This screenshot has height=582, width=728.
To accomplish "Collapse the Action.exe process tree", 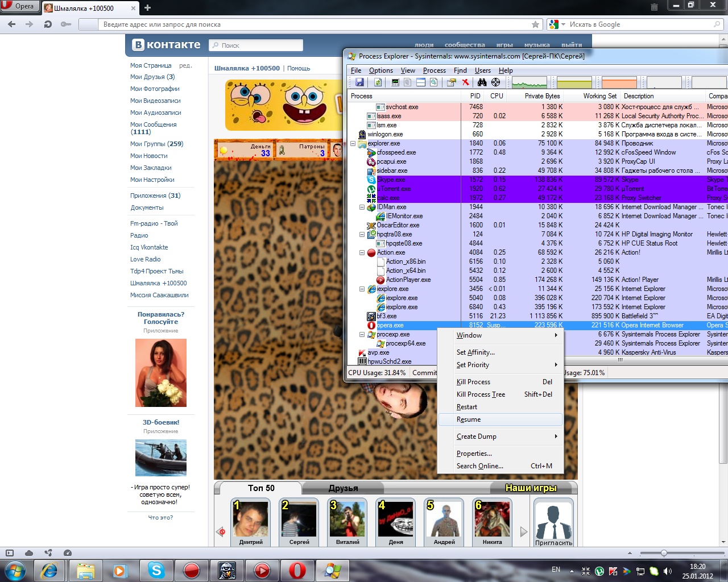I will pyautogui.click(x=362, y=252).
